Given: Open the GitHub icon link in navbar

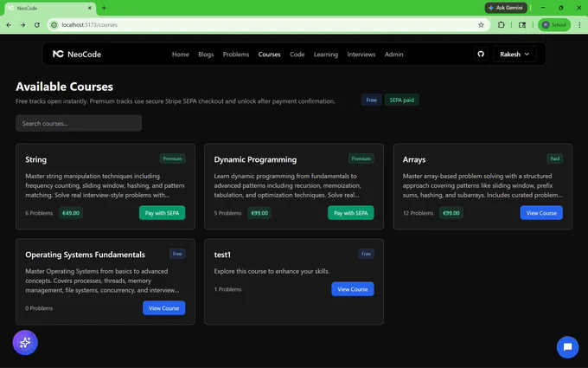Looking at the screenshot, I should click(481, 54).
